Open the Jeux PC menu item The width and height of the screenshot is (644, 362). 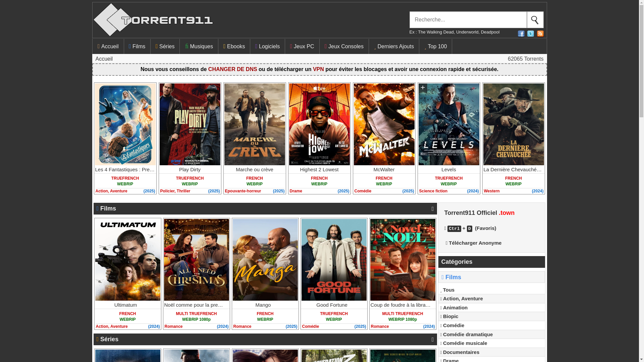point(302,46)
